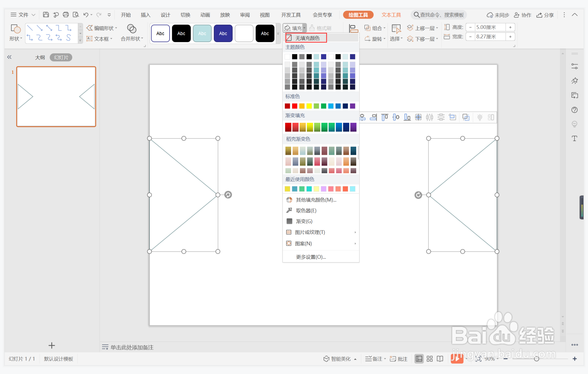This screenshot has height=374, width=588.
Task: Collapse the slide panel with double chevron
Action: [x=9, y=57]
